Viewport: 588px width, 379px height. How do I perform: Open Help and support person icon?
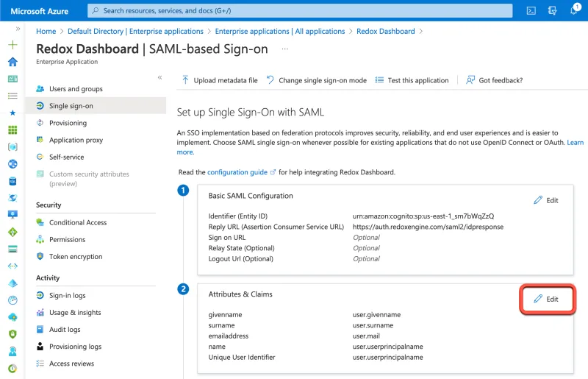[12, 351]
